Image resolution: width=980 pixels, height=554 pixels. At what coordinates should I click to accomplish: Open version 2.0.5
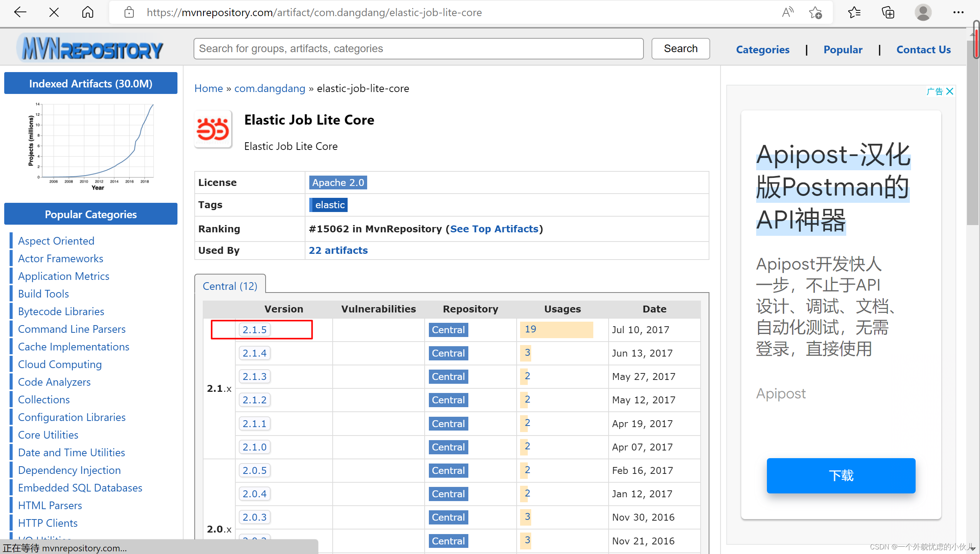[254, 470]
